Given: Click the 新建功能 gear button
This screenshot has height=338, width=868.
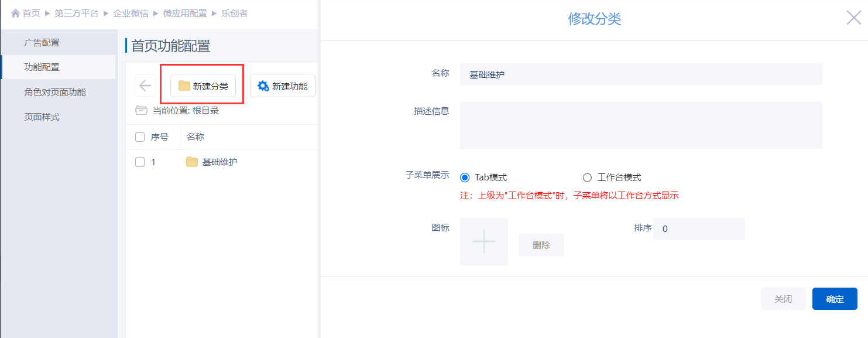Looking at the screenshot, I should (x=283, y=86).
